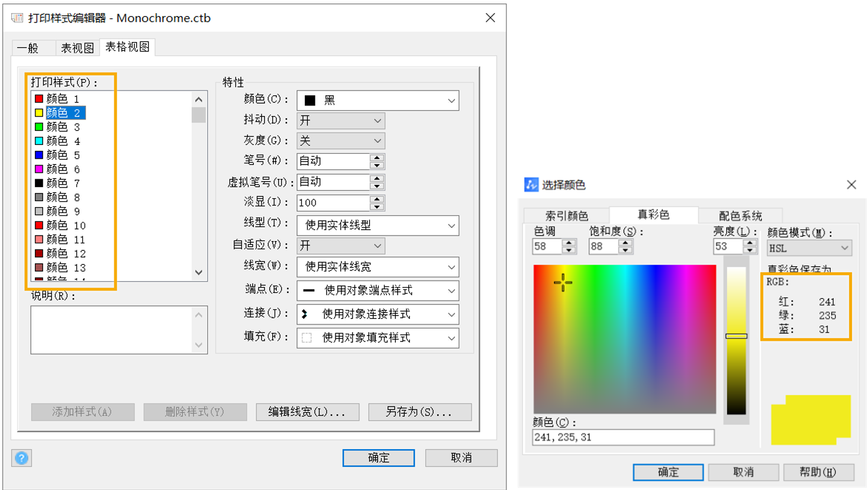Open the 线型(T) dropdown
The height and width of the screenshot is (490, 868).
tap(377, 225)
